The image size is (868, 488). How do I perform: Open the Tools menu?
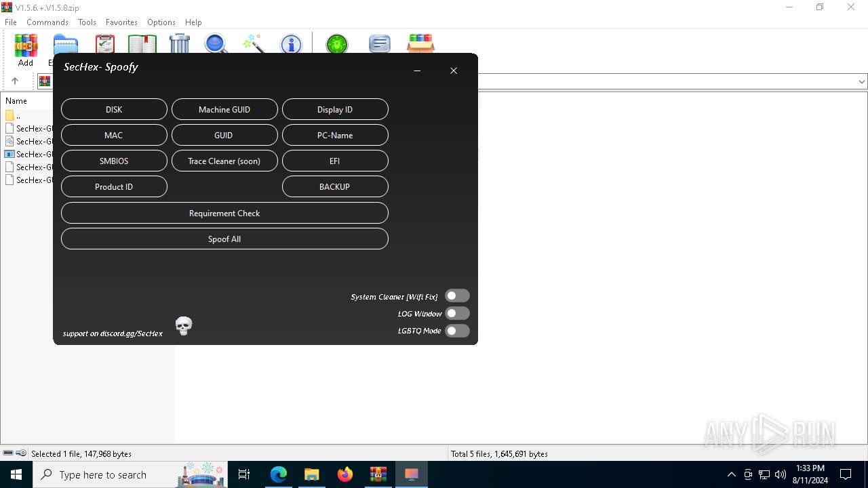87,22
